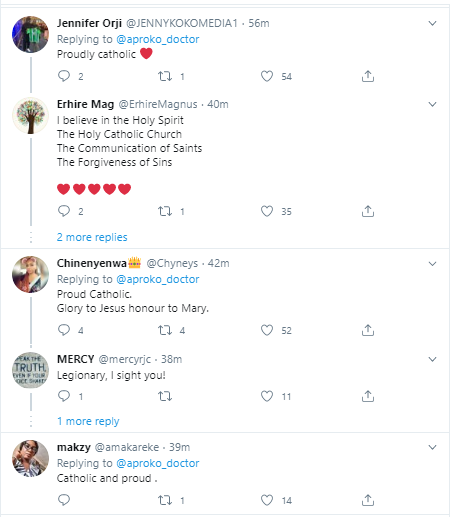Share makzy's "Catholic and proud" tweet

point(368,500)
